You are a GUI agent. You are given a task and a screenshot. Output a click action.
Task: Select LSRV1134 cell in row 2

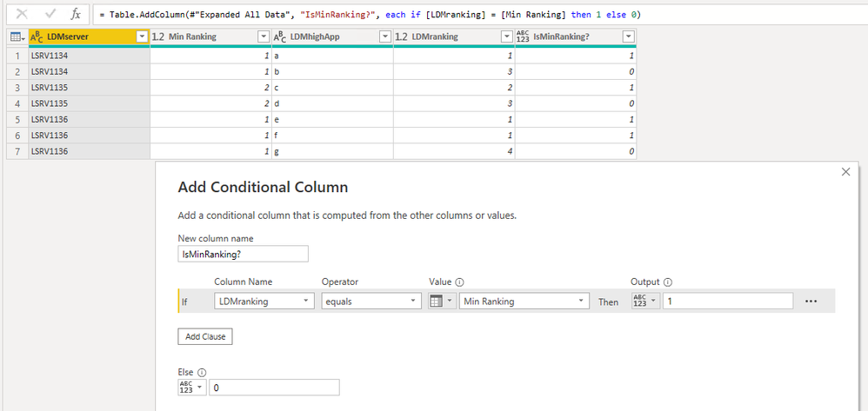pos(89,72)
